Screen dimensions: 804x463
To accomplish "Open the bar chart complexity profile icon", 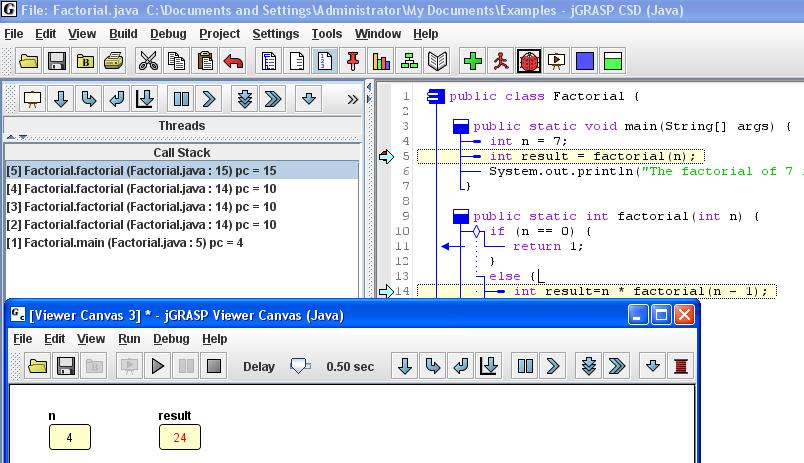I will coord(381,61).
